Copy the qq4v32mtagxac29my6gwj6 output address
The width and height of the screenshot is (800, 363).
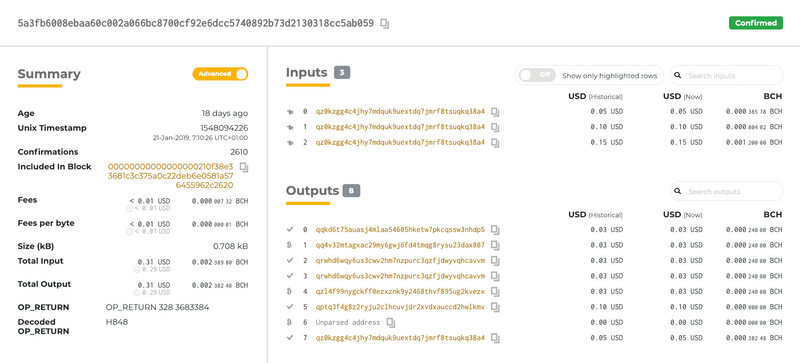[x=495, y=245]
